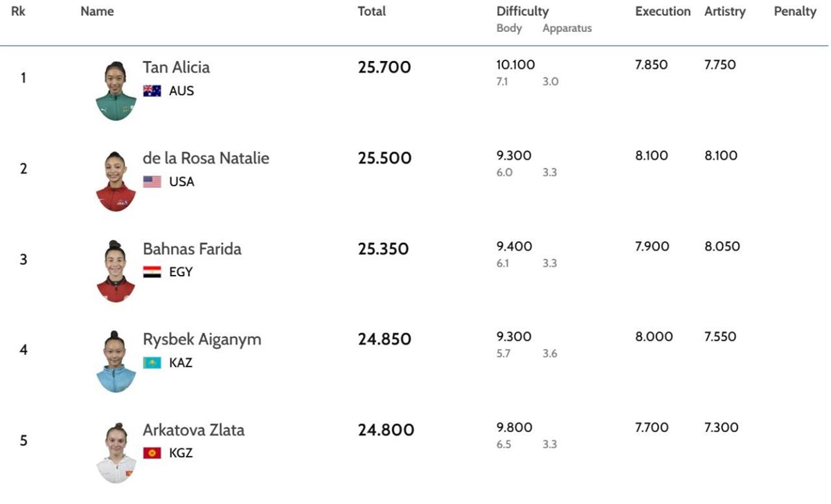This screenshot has height=504, width=831.
Task: Select the Bahnas Farida name
Action: [x=192, y=249]
